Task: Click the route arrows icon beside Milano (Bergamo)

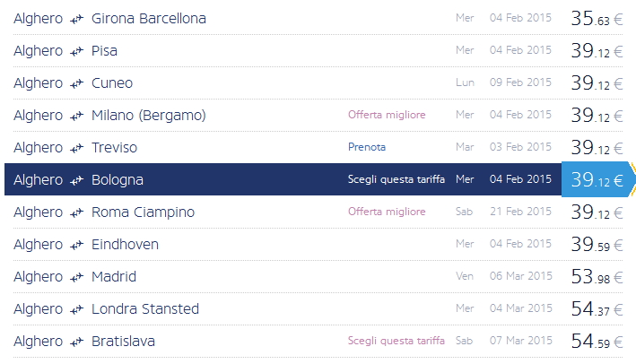Action: pyautogui.click(x=77, y=116)
